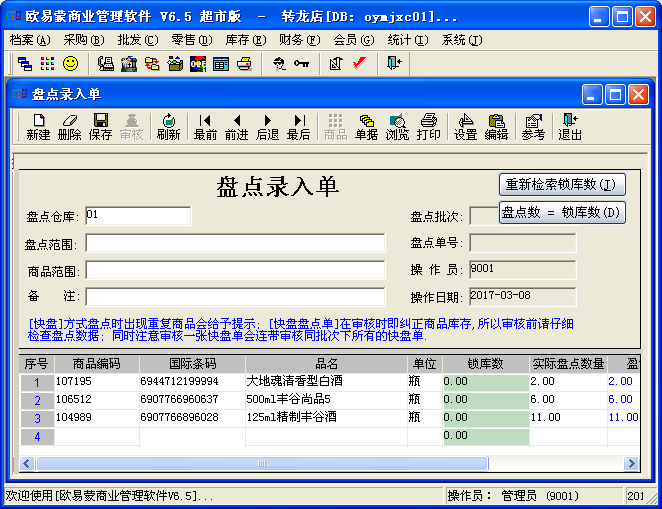Click the calculator table icon in main toolbar
The width and height of the screenshot is (662, 509).
click(221, 64)
